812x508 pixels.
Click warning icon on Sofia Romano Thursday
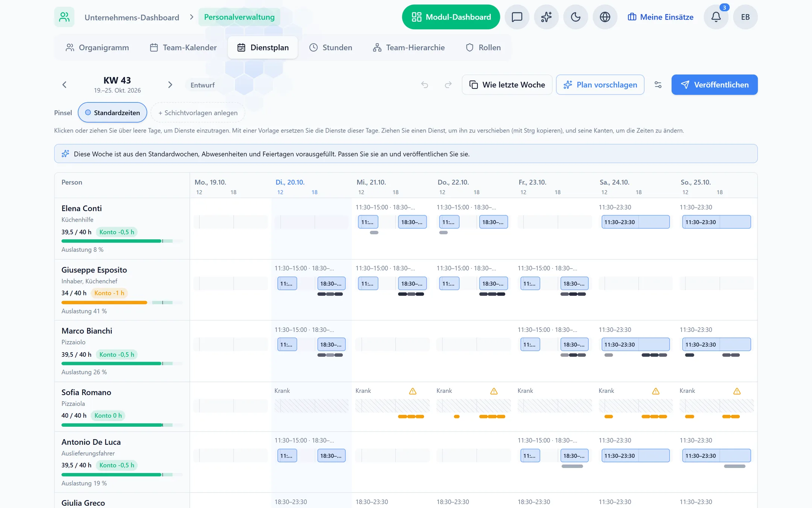pos(494,391)
